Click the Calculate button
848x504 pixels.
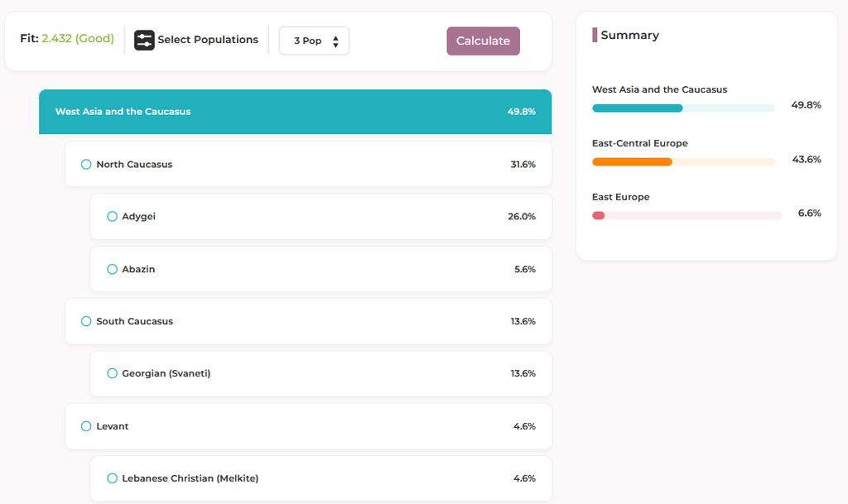tap(483, 41)
